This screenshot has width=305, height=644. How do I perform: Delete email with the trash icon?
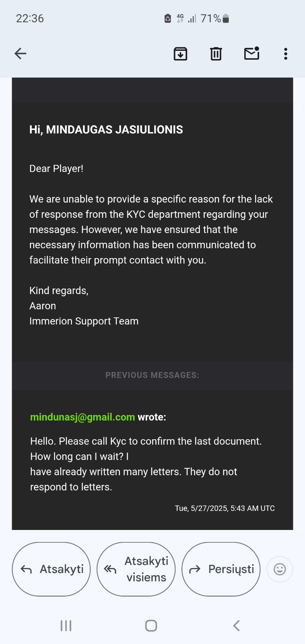click(x=216, y=54)
